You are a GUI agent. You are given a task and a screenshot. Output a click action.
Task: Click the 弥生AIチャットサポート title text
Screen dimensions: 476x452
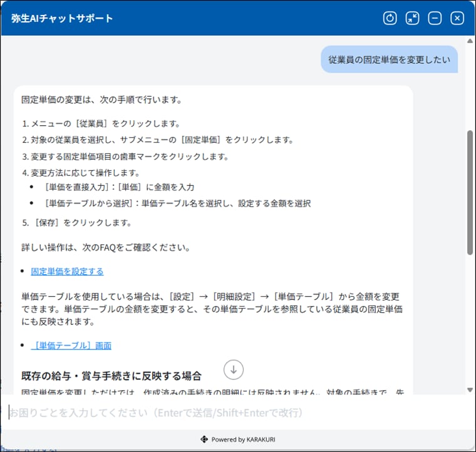pyautogui.click(x=62, y=18)
